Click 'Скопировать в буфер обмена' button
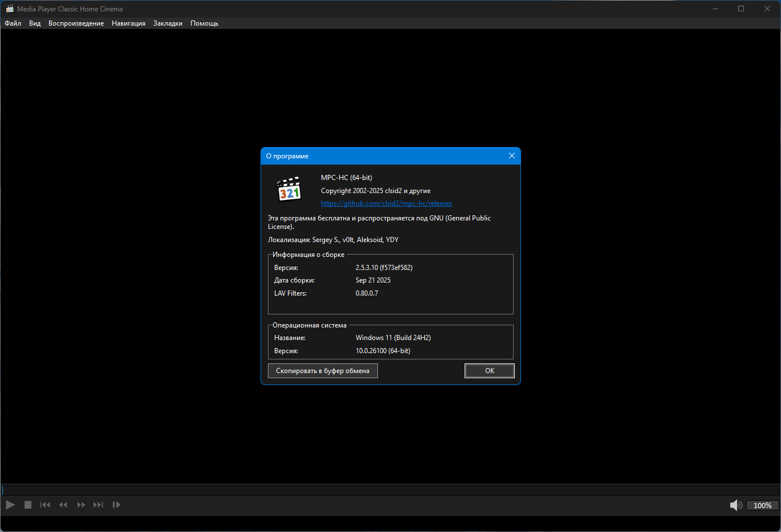 [323, 371]
